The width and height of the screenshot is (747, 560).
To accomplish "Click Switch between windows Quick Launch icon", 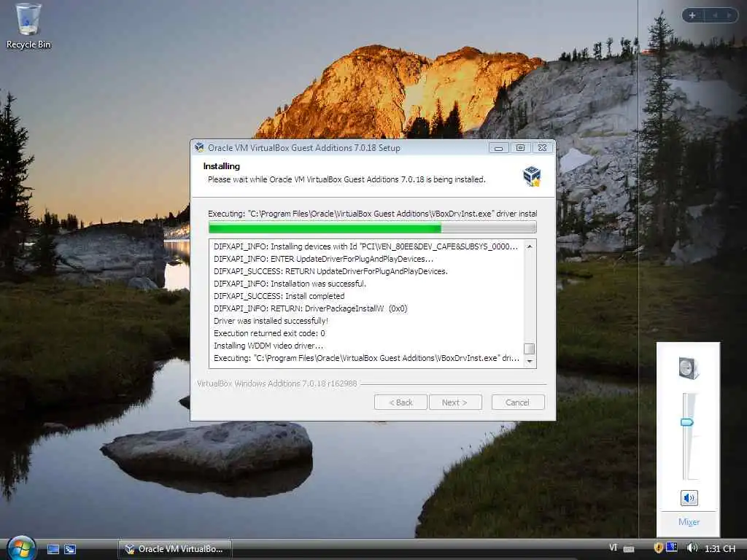I will pyautogui.click(x=70, y=549).
